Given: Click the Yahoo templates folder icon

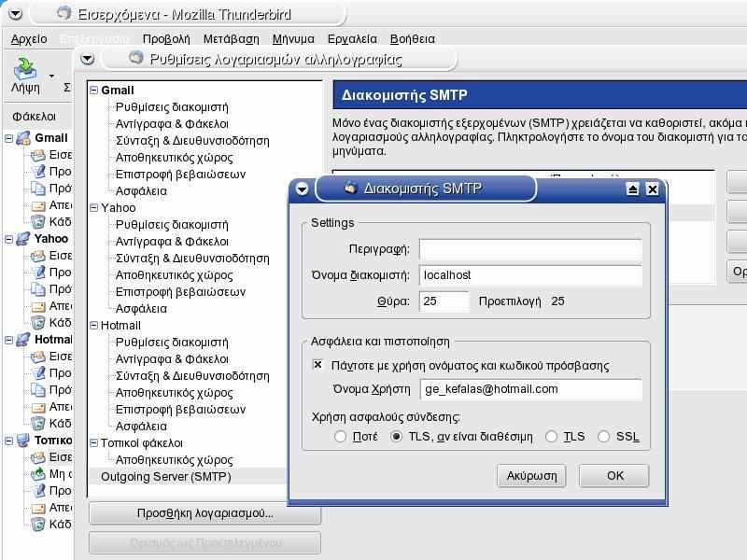Looking at the screenshot, I should point(37,289).
